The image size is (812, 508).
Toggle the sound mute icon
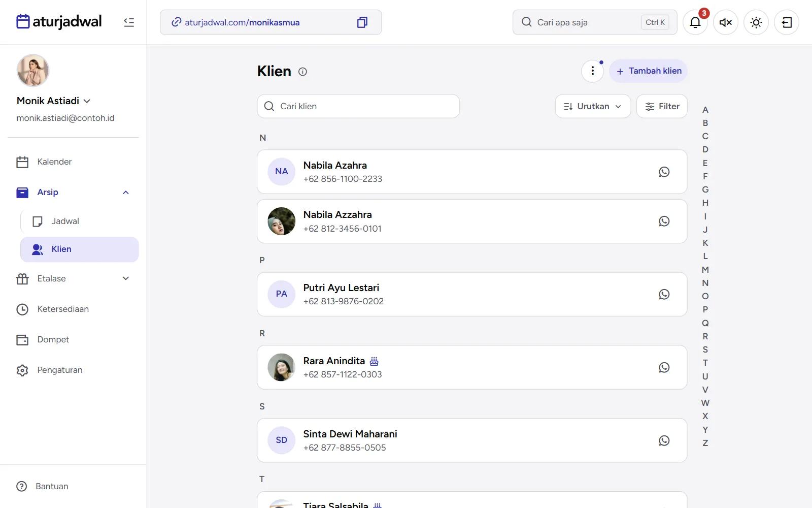point(726,22)
